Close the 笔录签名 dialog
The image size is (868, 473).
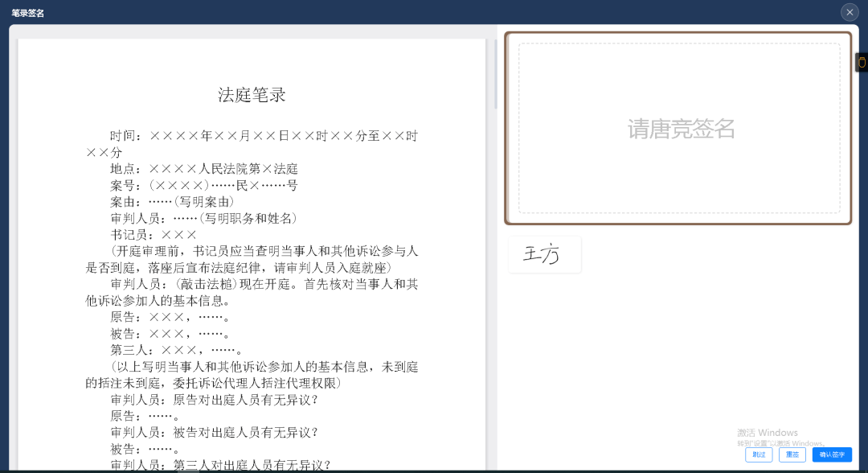[850, 12]
